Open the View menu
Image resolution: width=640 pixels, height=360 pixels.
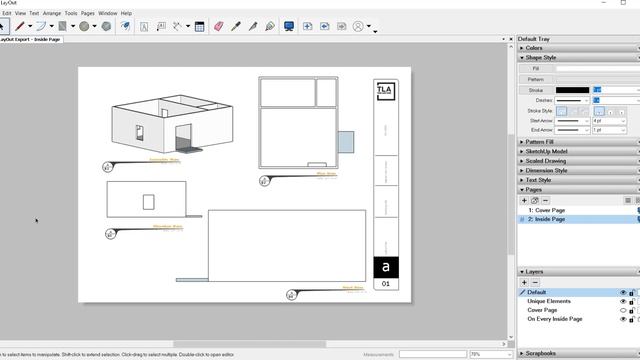click(x=20, y=13)
